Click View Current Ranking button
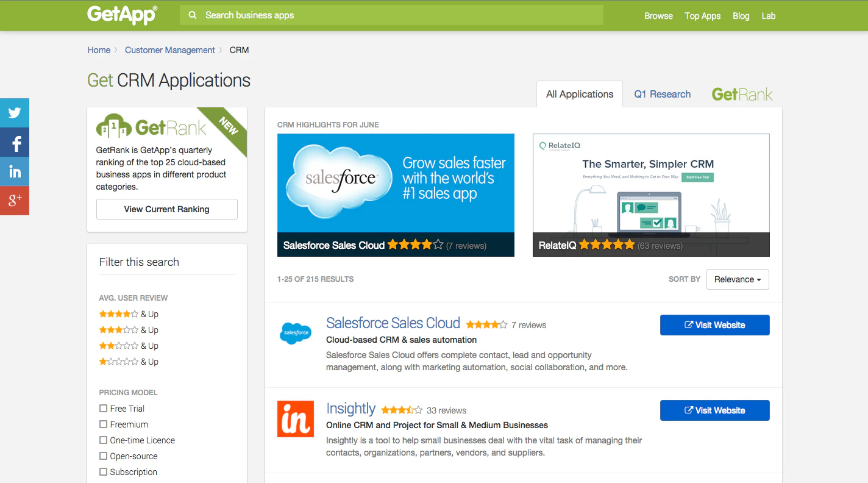Screen dimensions: 868x483 166,209
